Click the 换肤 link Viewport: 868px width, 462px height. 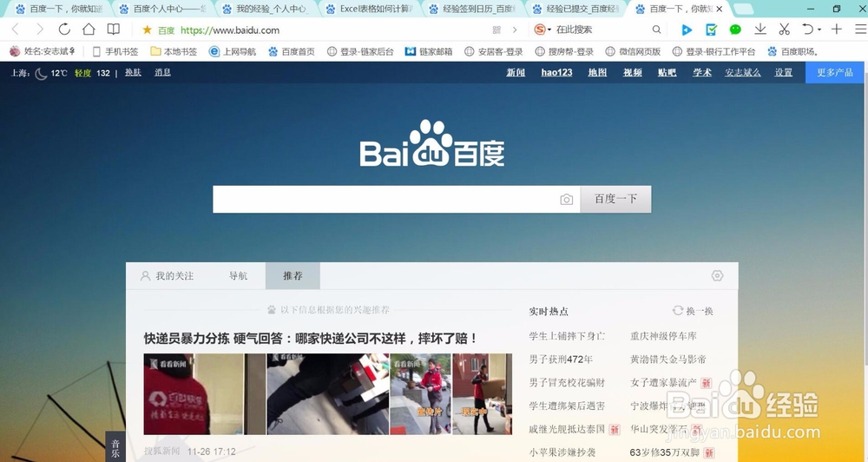point(133,73)
